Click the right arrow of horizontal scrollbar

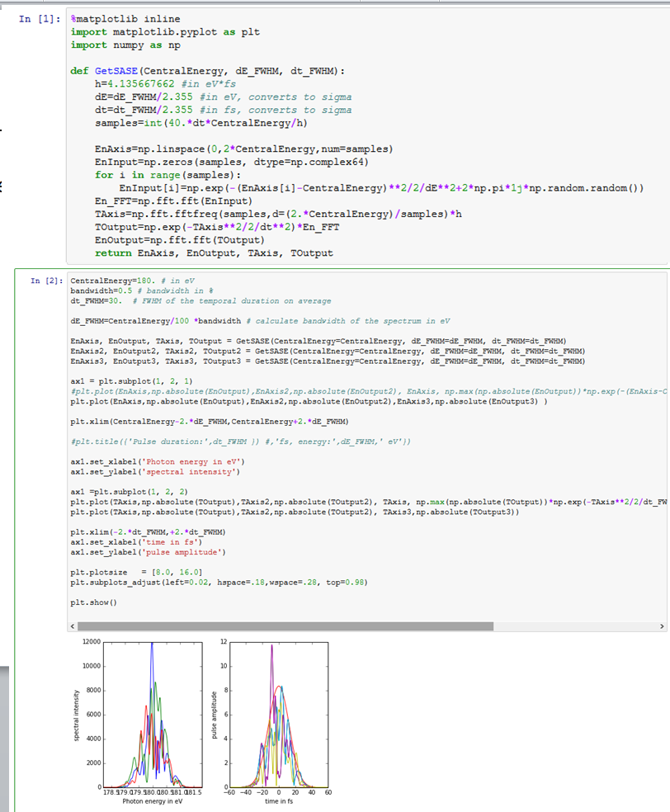coord(662,628)
